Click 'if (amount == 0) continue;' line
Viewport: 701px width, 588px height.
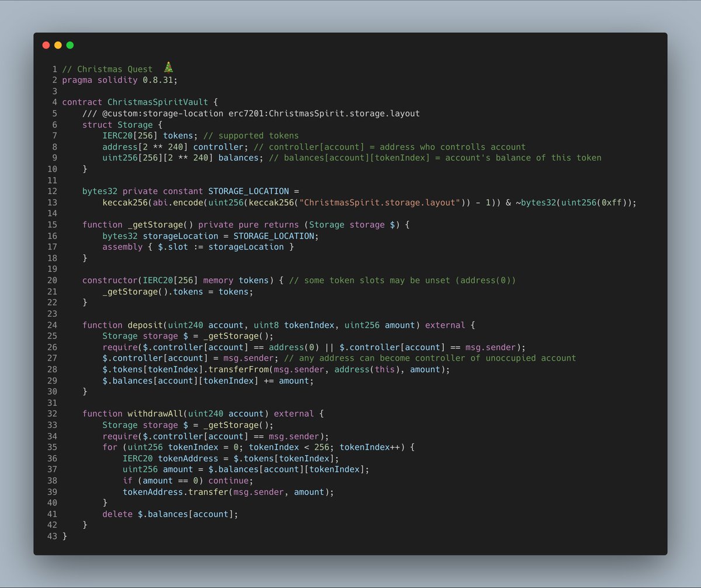click(188, 480)
